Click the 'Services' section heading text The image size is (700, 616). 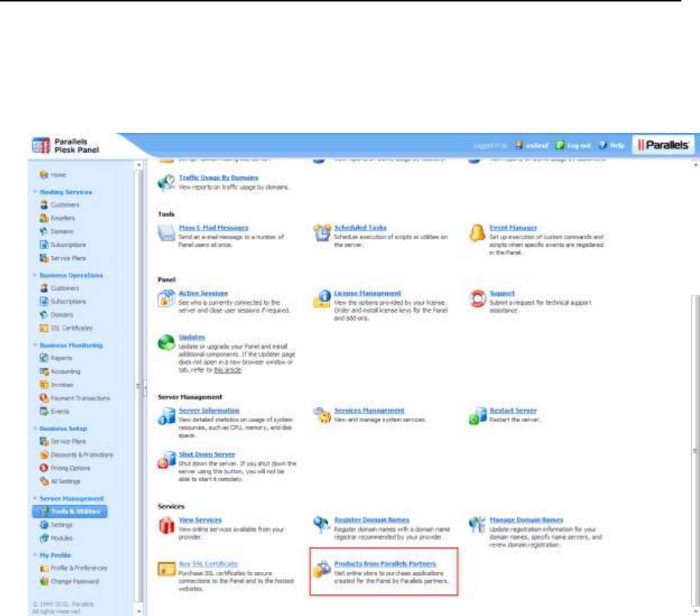(171, 506)
